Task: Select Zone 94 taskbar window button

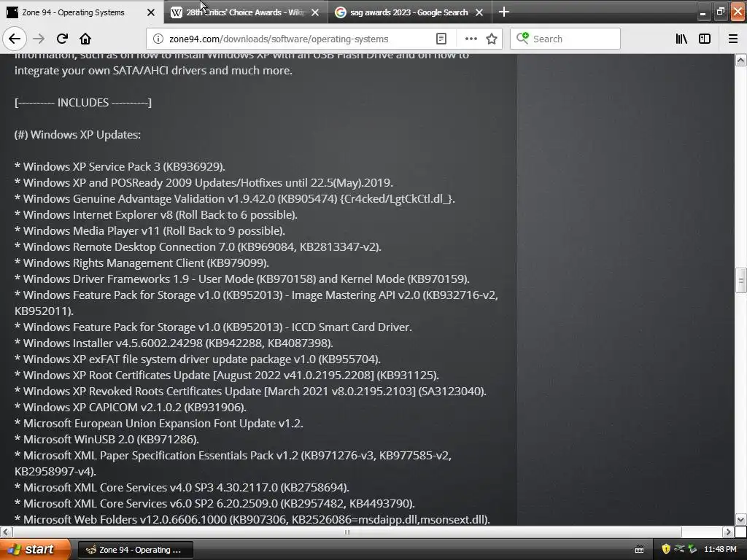Action: pyautogui.click(x=135, y=550)
